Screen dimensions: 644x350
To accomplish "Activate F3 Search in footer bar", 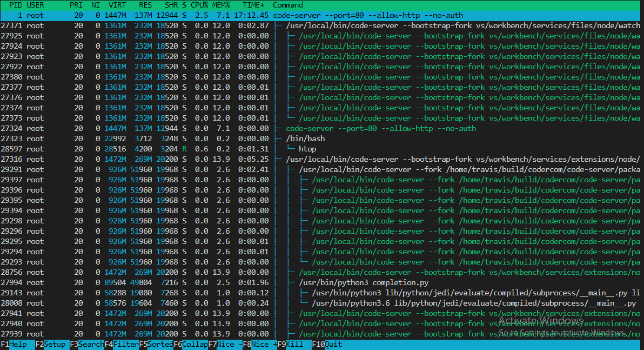I will click(x=86, y=344).
